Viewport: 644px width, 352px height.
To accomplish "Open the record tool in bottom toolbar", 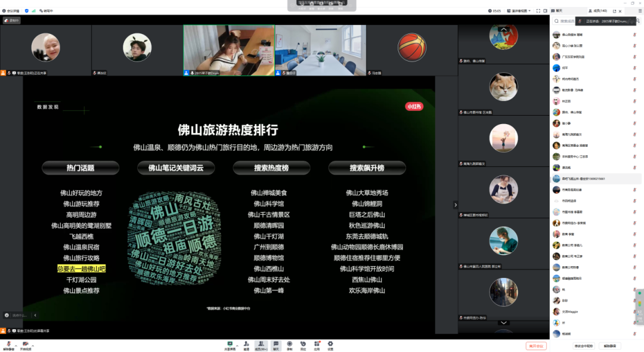I will (x=290, y=346).
